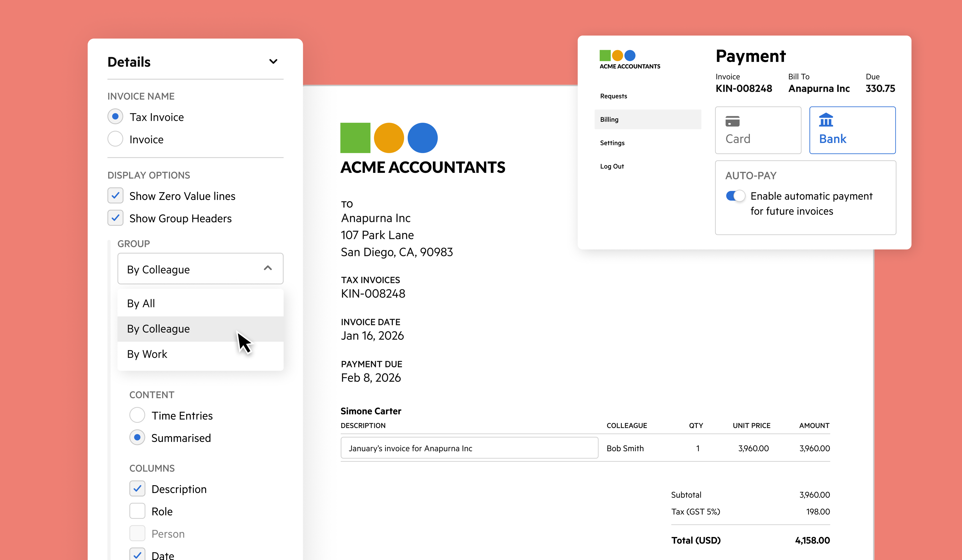Open Requests in sidebar menu
Viewport: 962px width, 560px height.
click(x=613, y=96)
